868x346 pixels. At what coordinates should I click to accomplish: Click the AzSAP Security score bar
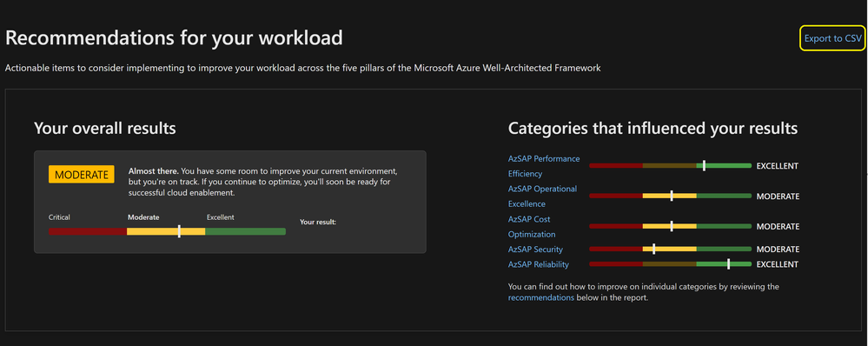(671, 250)
